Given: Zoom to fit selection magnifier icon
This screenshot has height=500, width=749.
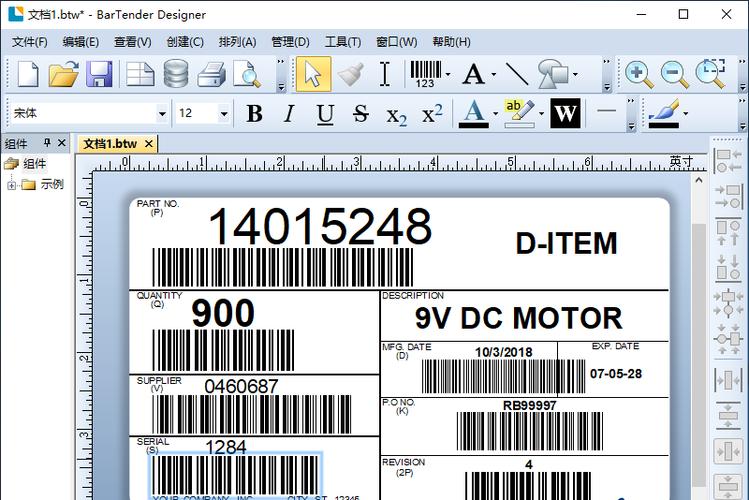Looking at the screenshot, I should point(711,74).
